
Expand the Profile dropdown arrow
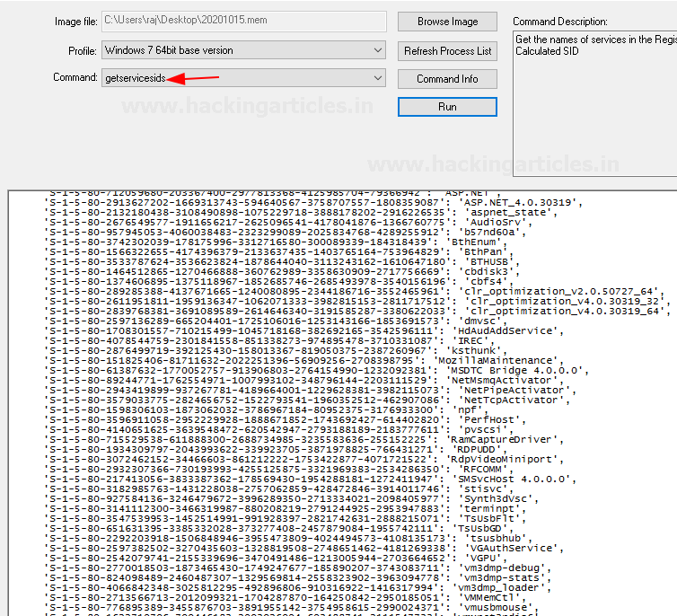coord(378,50)
